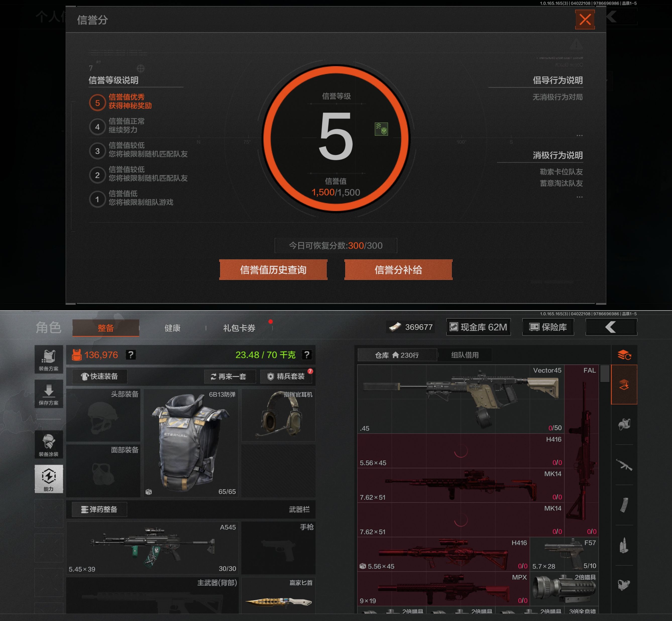
Task: Click the warehouse list scrollbar thumb
Action: tap(604, 373)
